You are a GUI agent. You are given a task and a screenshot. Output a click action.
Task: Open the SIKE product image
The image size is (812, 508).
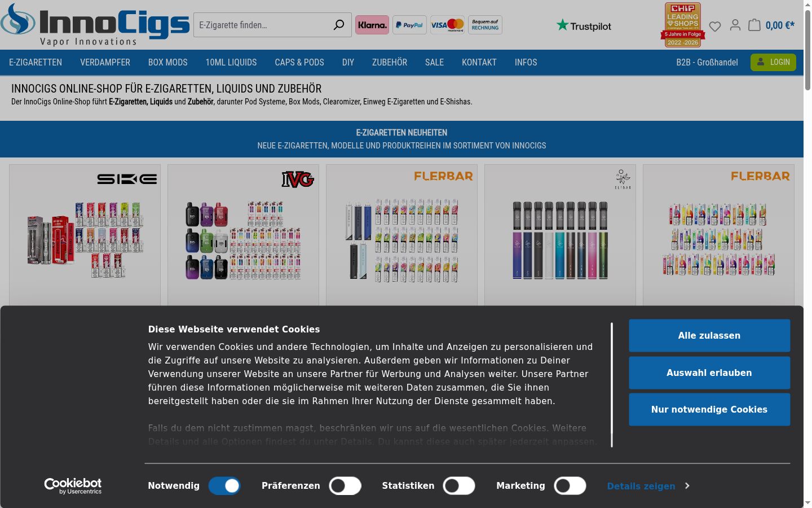85,240
